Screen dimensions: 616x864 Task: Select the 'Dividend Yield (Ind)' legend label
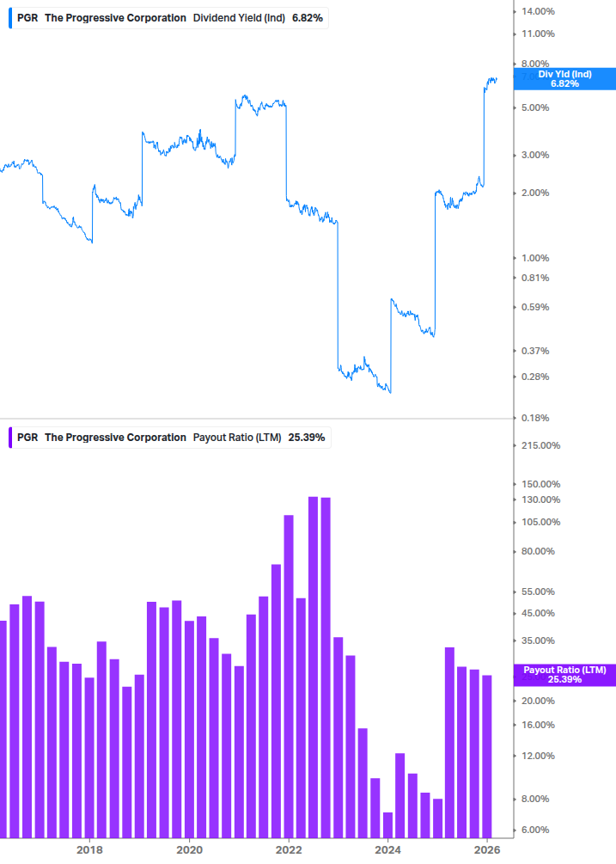click(x=239, y=18)
